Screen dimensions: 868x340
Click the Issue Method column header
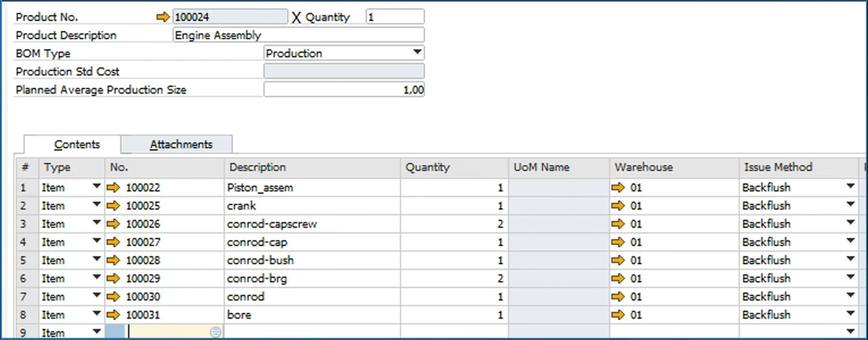tap(799, 167)
